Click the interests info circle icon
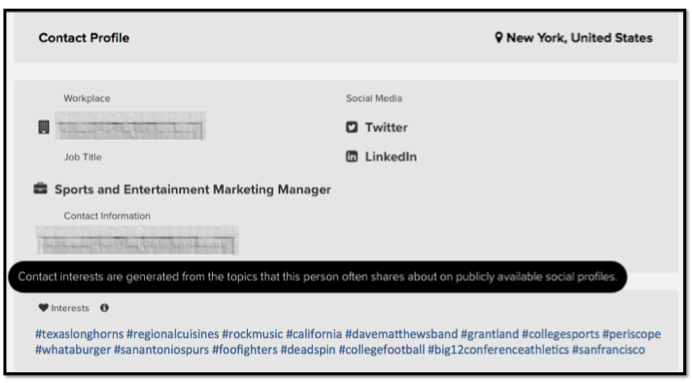Screen dimensions: 692x383 coord(104,308)
